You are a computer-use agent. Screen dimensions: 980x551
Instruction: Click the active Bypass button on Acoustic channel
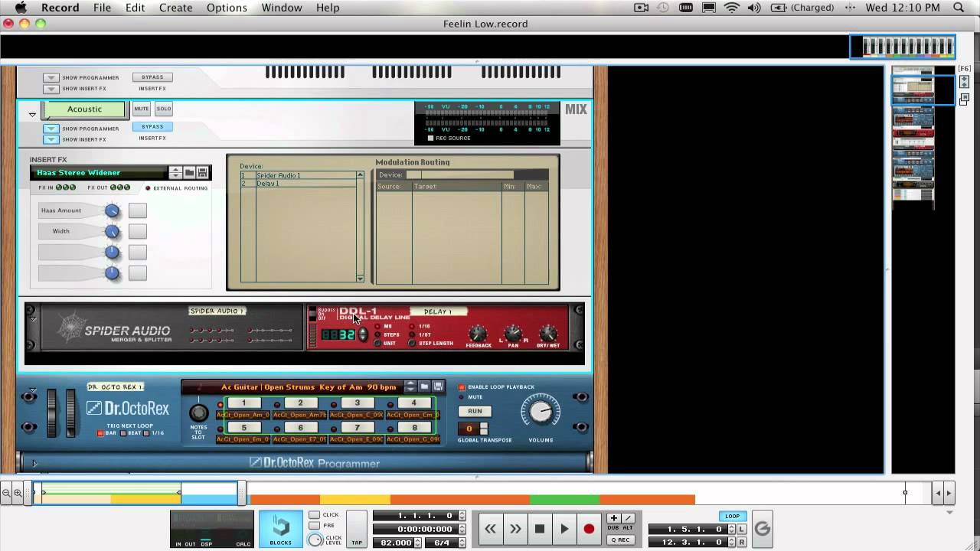click(x=152, y=127)
